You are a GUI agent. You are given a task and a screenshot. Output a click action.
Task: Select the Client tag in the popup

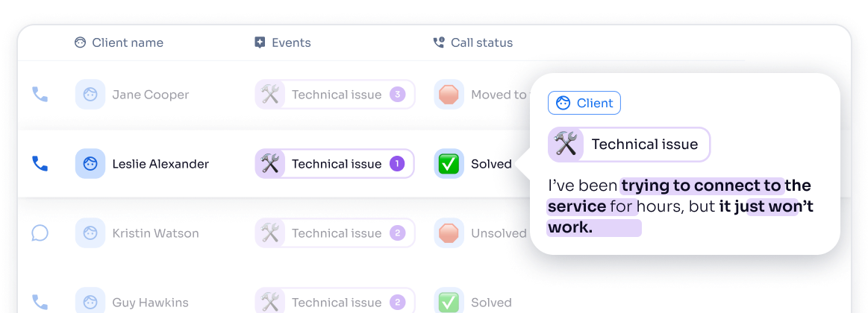click(x=584, y=103)
